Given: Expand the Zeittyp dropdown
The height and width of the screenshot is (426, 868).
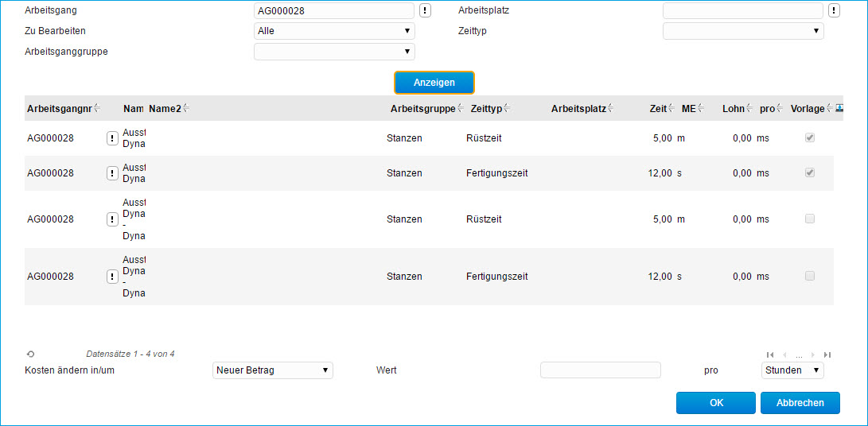Looking at the screenshot, I should (743, 31).
